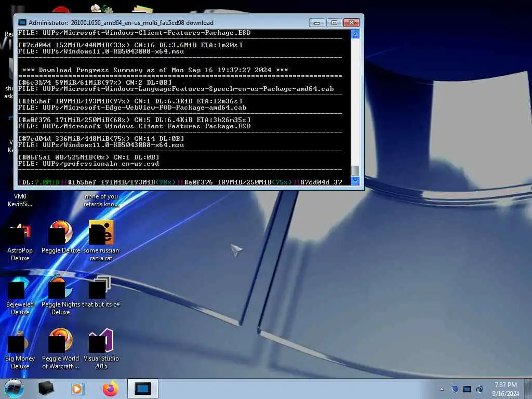Open the clock showing 7:37 PM

tap(506, 389)
